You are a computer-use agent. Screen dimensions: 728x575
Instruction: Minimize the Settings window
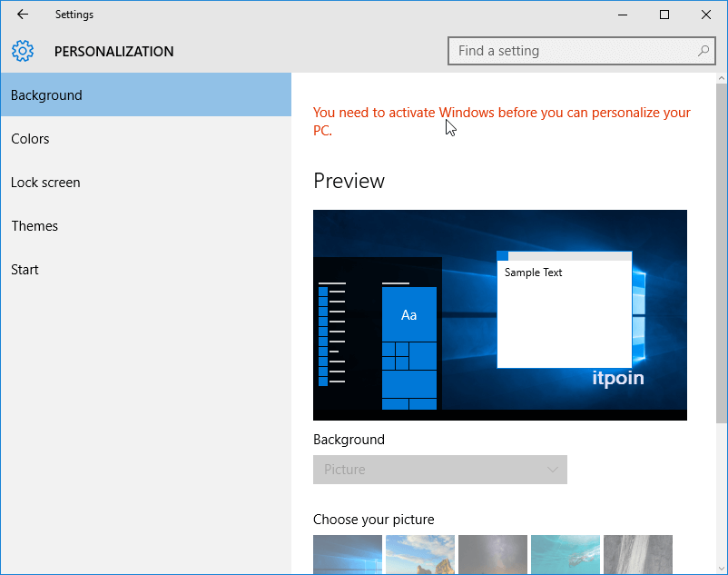pyautogui.click(x=623, y=15)
